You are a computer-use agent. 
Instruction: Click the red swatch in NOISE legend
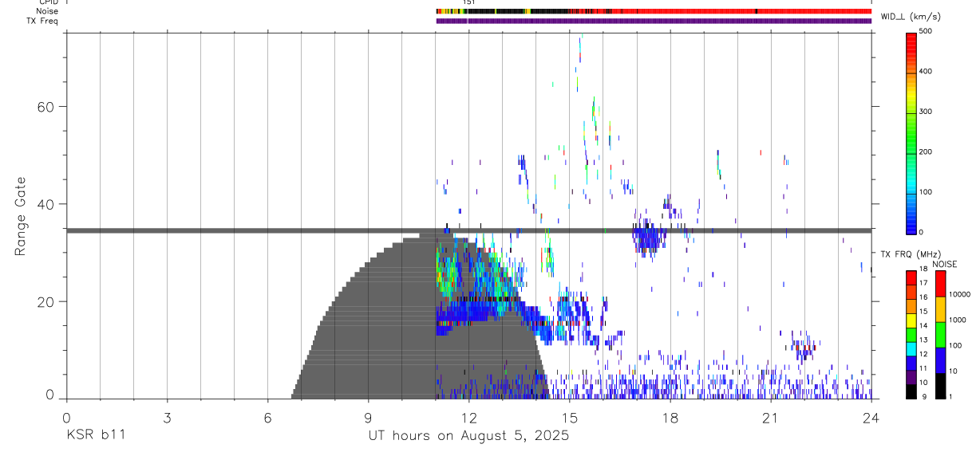click(x=940, y=284)
